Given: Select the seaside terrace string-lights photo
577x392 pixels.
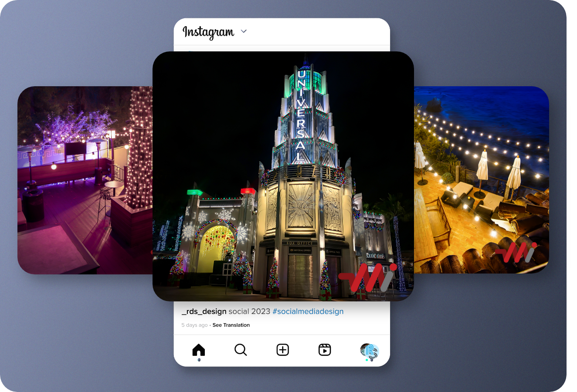Looking at the screenshot, I should click(482, 180).
